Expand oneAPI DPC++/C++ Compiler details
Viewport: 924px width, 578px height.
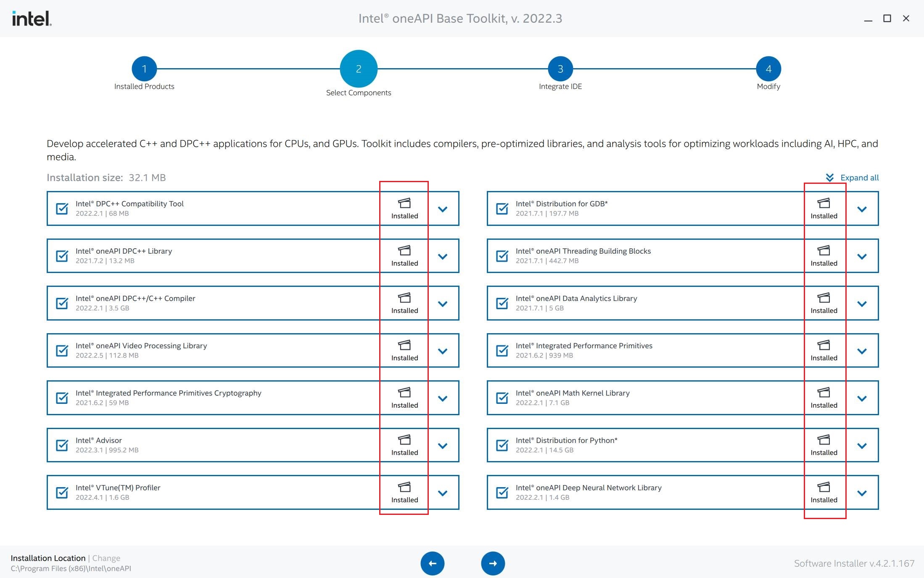click(x=443, y=303)
